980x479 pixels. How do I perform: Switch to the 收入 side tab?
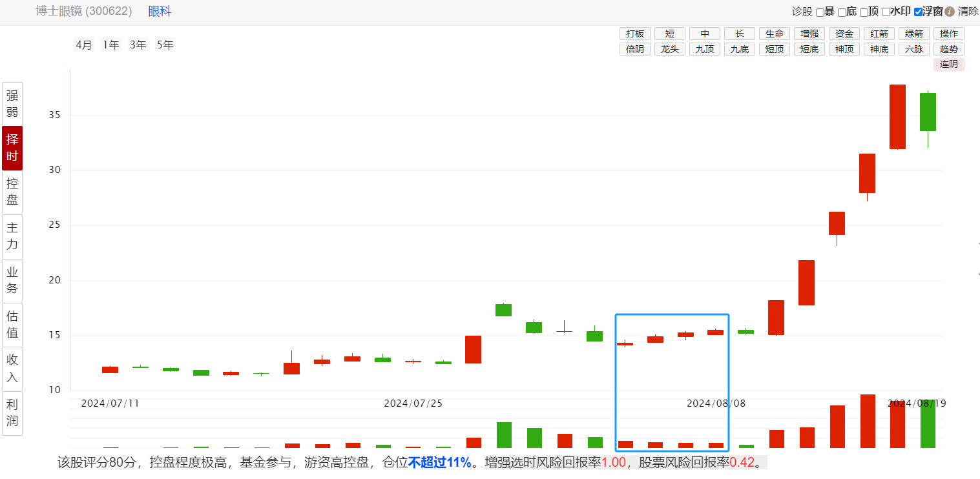(x=12, y=369)
